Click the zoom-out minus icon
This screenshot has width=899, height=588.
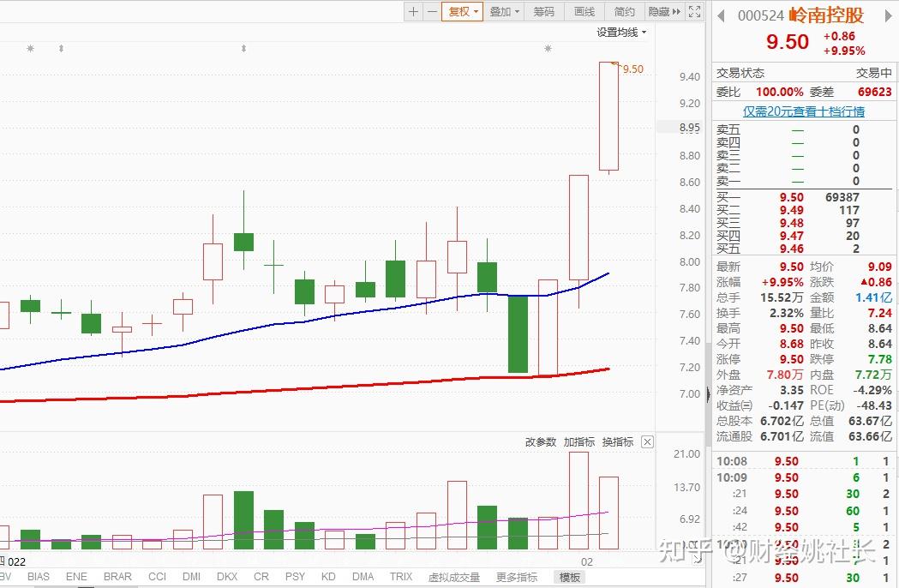tap(431, 11)
